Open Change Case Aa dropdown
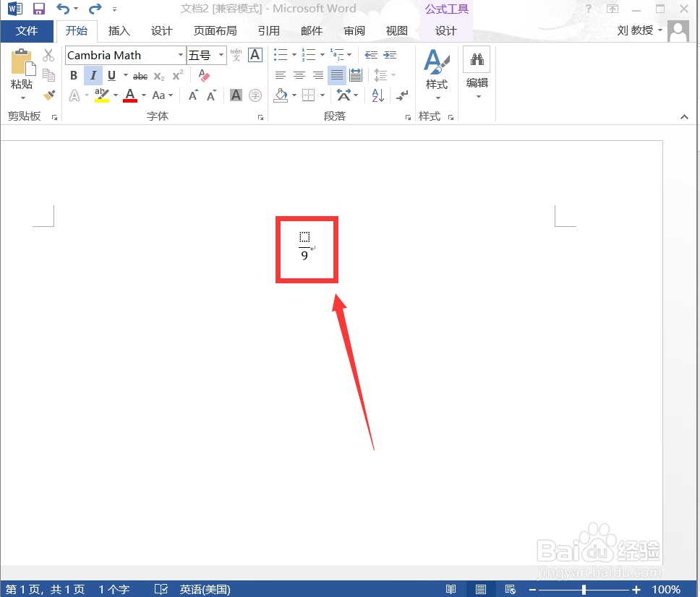The image size is (700, 597). pos(162,95)
